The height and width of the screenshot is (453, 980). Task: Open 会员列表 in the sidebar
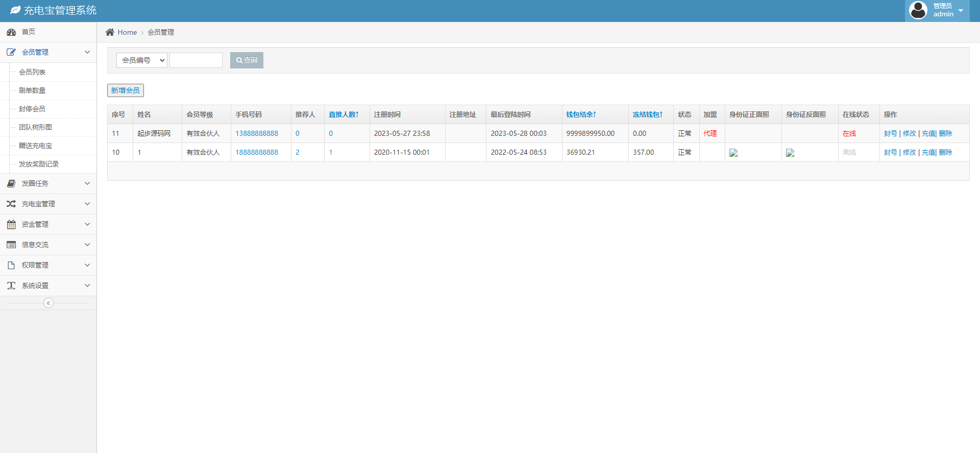32,72
